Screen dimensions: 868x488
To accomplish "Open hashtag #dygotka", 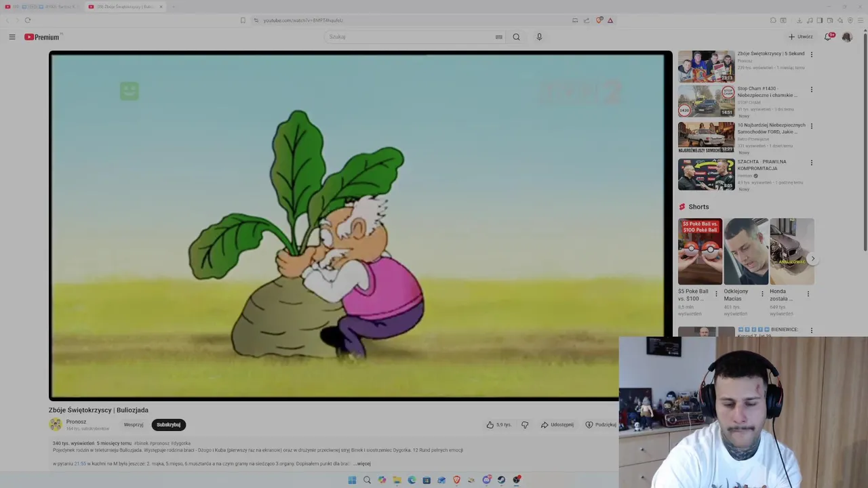I will point(181,443).
